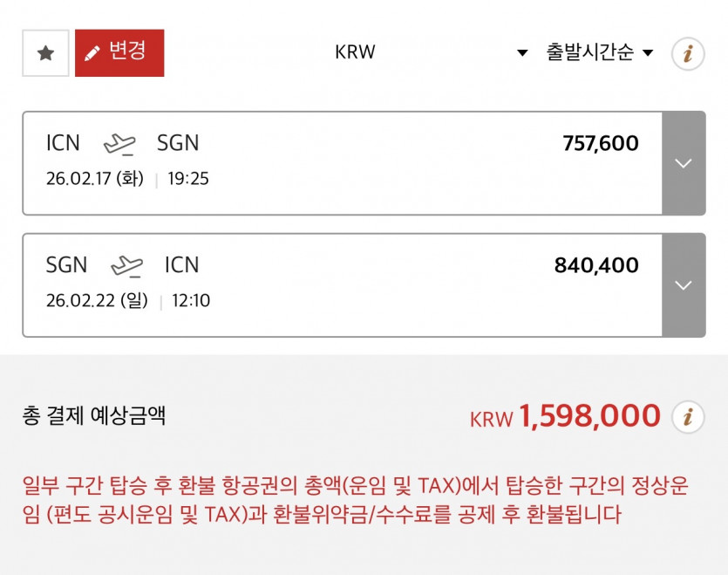Expand the SGN to ICN flight details
This screenshot has height=575, width=728.
(684, 285)
